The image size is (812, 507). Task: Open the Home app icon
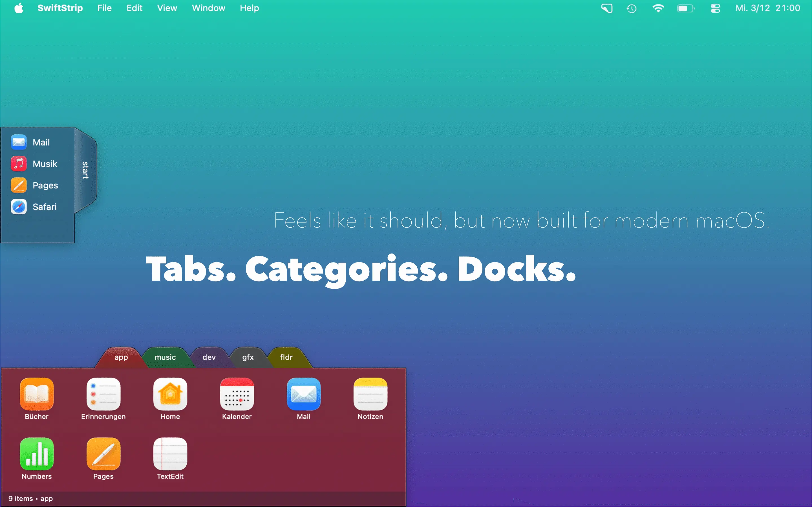170,394
